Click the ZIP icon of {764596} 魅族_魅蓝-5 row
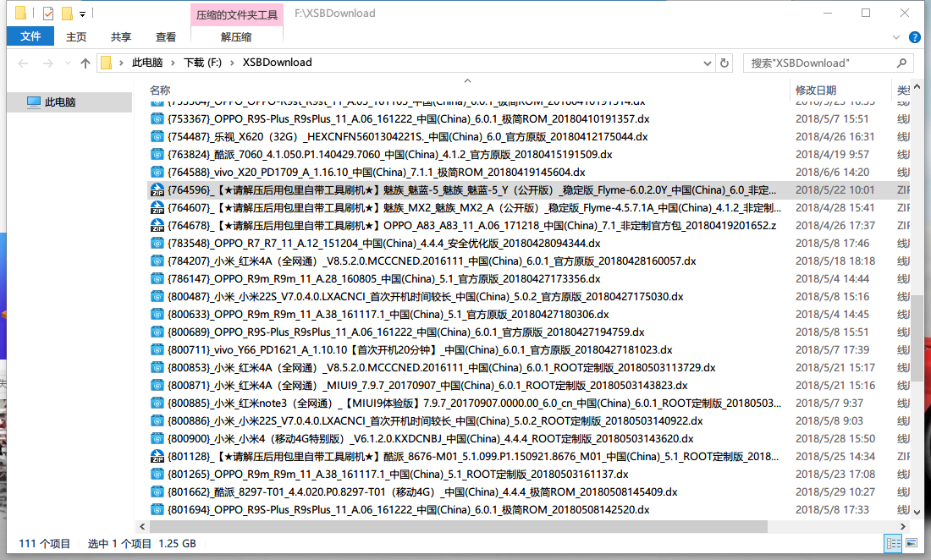The height and width of the screenshot is (560, 931). click(x=157, y=189)
